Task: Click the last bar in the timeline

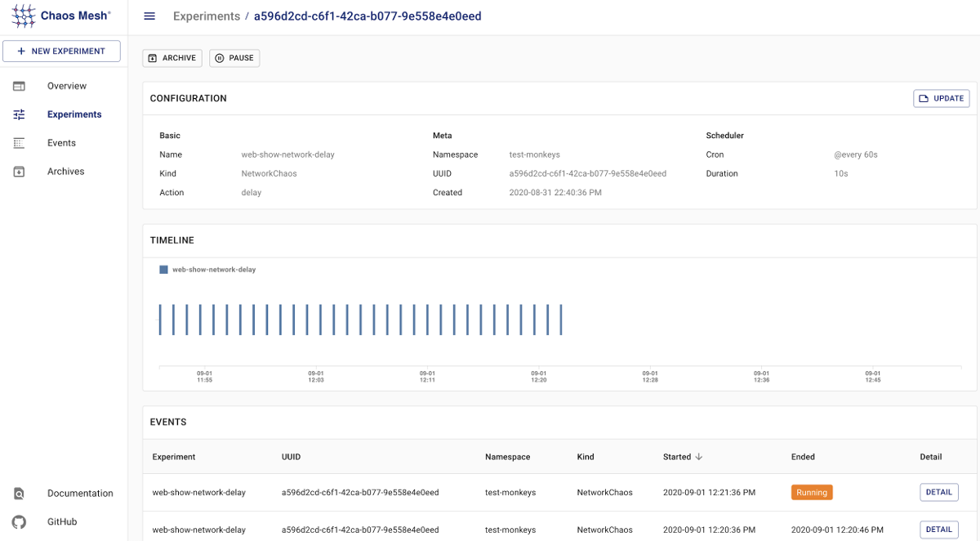Action: click(x=561, y=320)
